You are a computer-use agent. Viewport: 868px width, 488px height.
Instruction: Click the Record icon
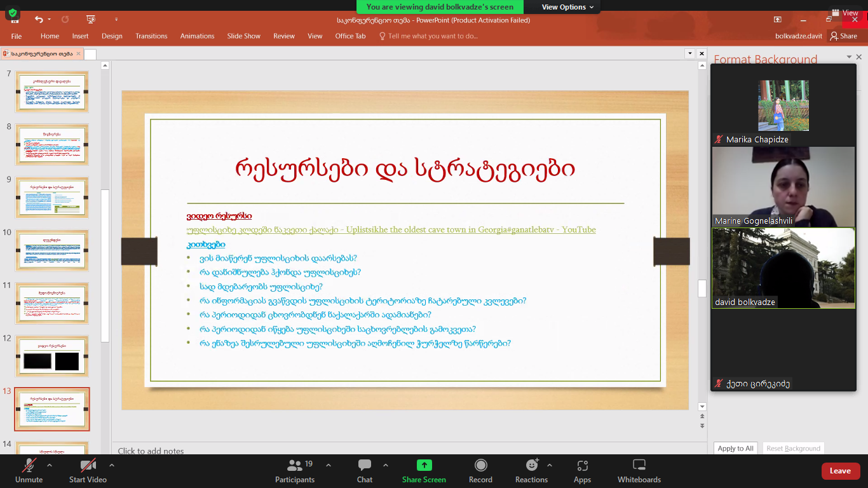coord(480,466)
